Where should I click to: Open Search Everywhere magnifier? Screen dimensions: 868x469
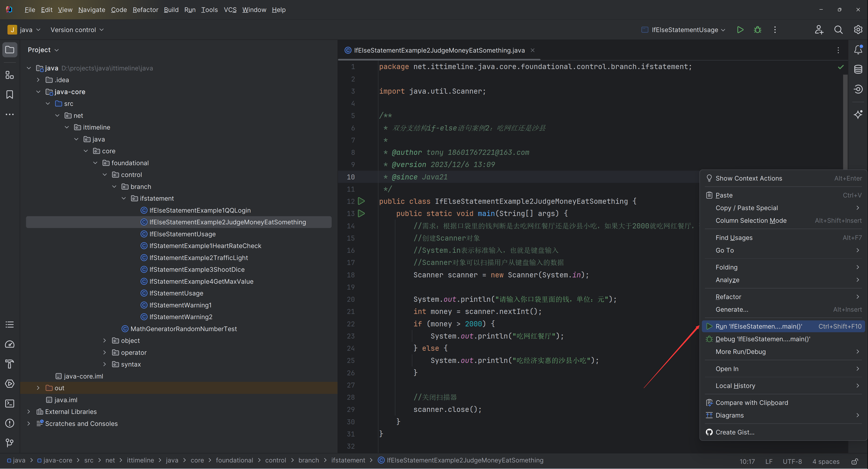point(838,30)
